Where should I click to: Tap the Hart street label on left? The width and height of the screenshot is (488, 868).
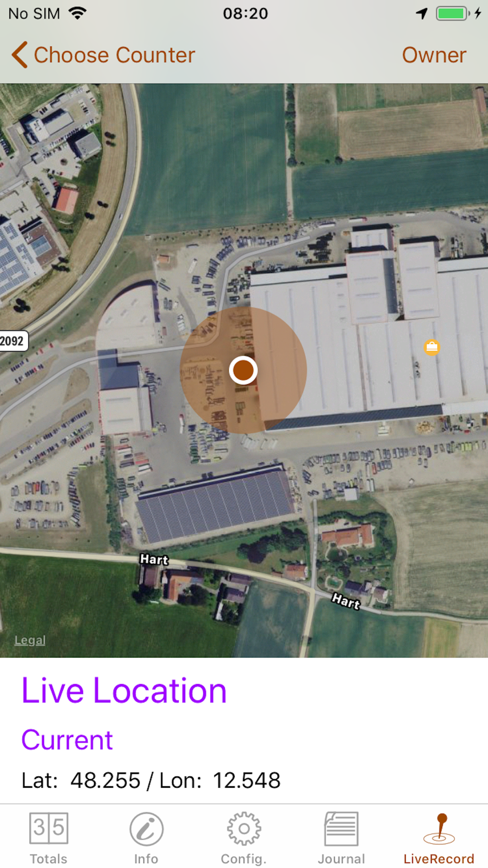pyautogui.click(x=154, y=559)
